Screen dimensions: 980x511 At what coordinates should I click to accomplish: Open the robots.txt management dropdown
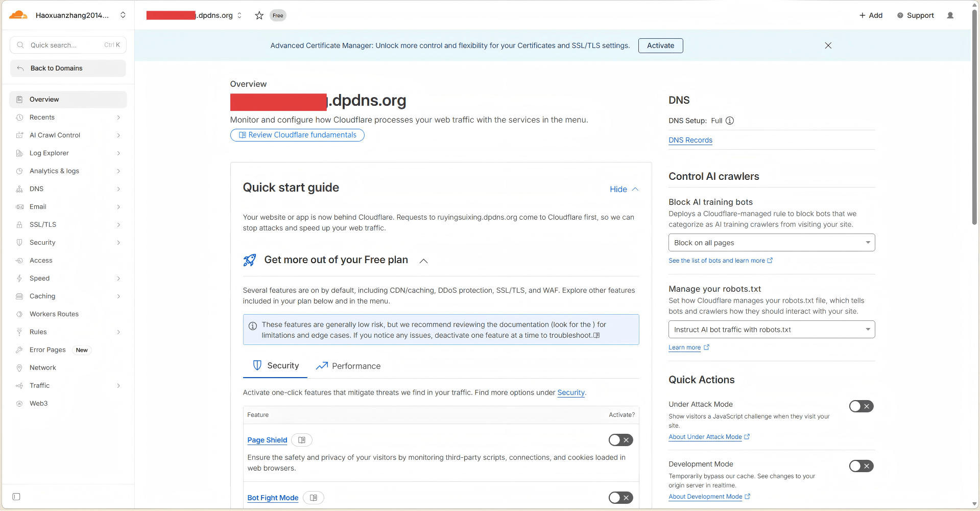(771, 330)
